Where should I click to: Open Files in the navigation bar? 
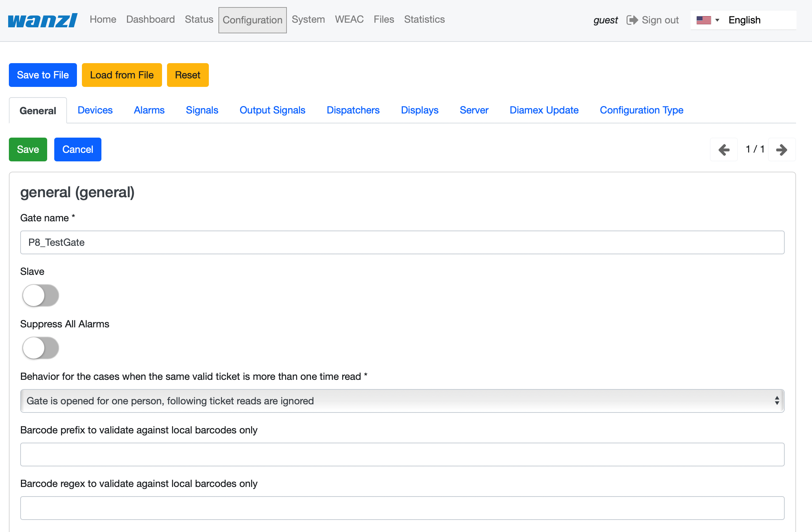coord(384,20)
